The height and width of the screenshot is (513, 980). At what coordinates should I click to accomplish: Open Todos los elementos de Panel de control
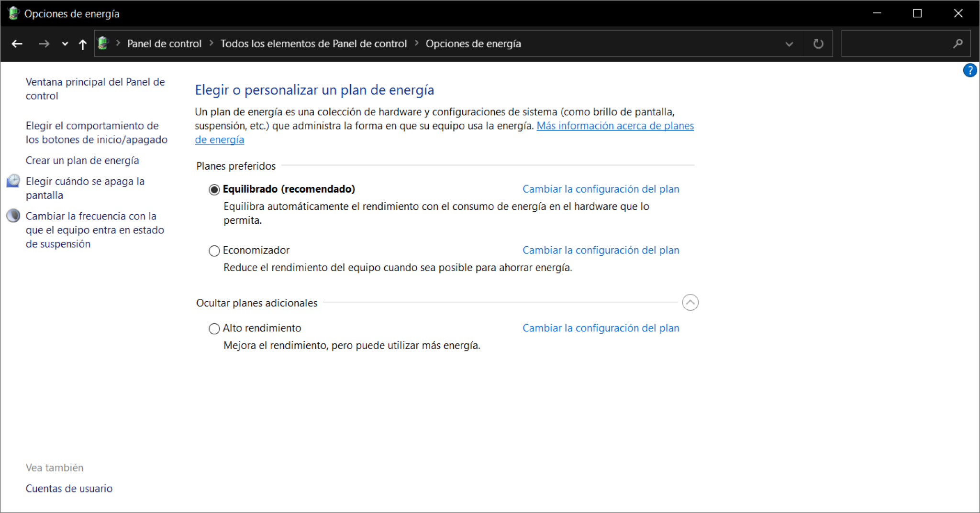(313, 44)
